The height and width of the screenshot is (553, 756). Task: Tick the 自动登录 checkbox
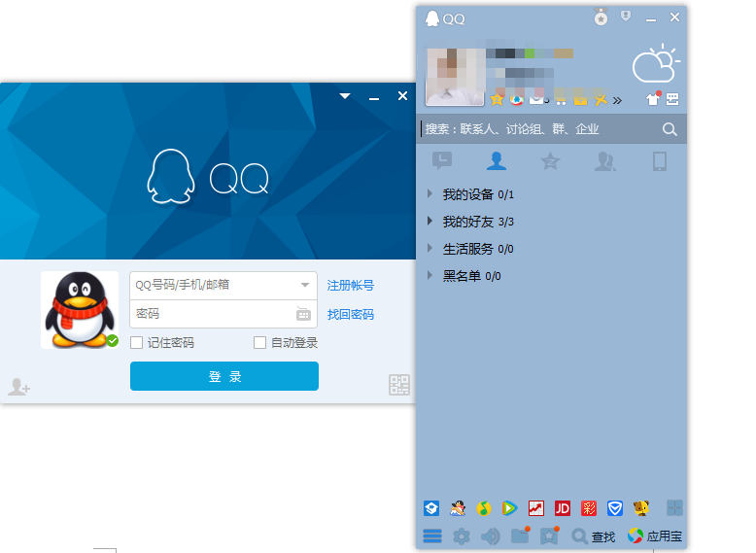tap(259, 343)
